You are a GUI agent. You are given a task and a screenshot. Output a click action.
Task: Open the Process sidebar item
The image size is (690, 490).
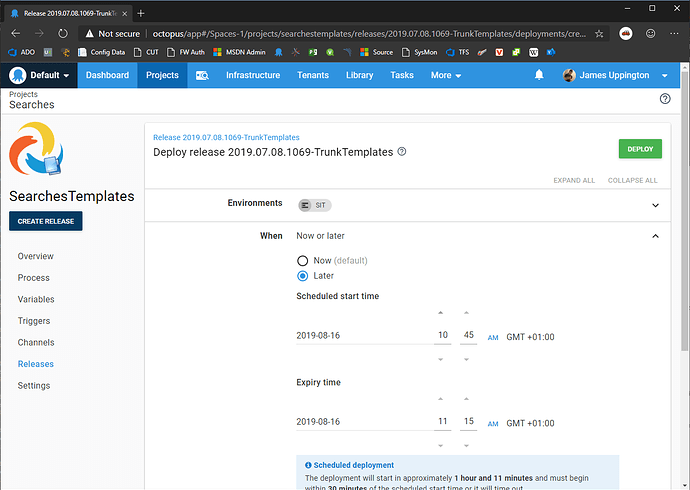coord(33,278)
